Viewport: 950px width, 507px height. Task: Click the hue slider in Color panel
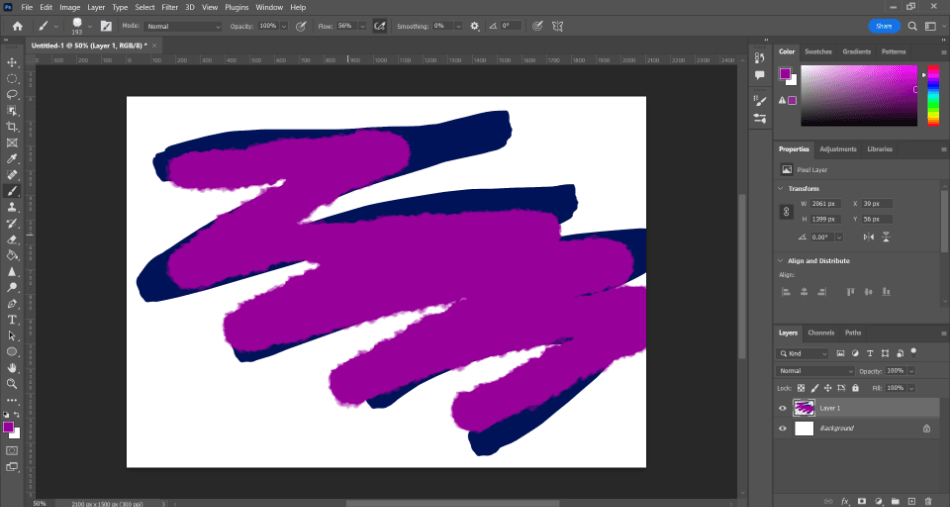(934, 95)
